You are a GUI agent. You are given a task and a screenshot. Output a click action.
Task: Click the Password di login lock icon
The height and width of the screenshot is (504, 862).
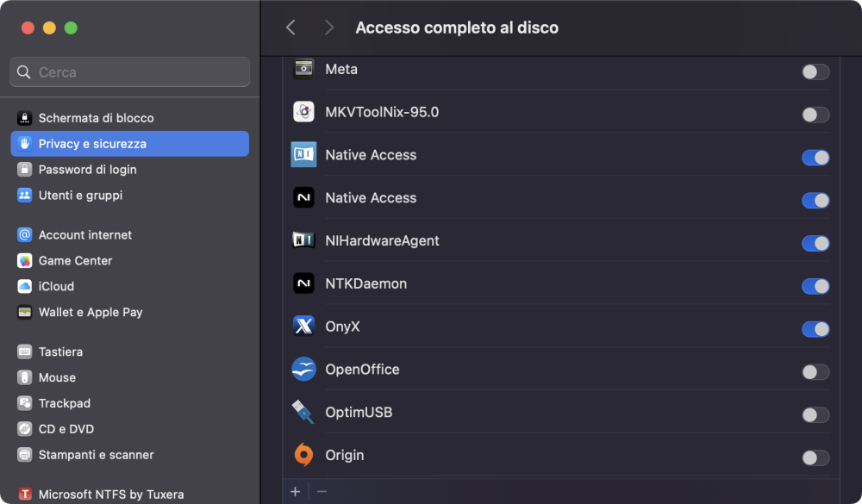point(24,169)
